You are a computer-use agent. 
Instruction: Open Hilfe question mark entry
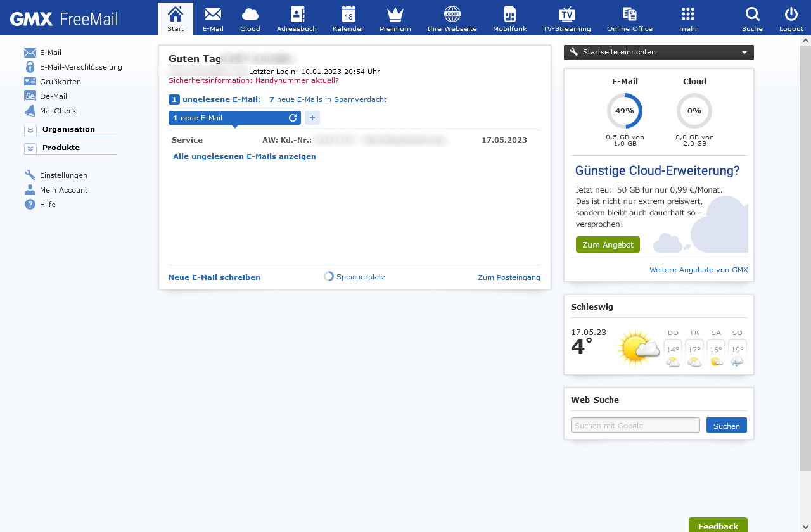pyautogui.click(x=40, y=205)
